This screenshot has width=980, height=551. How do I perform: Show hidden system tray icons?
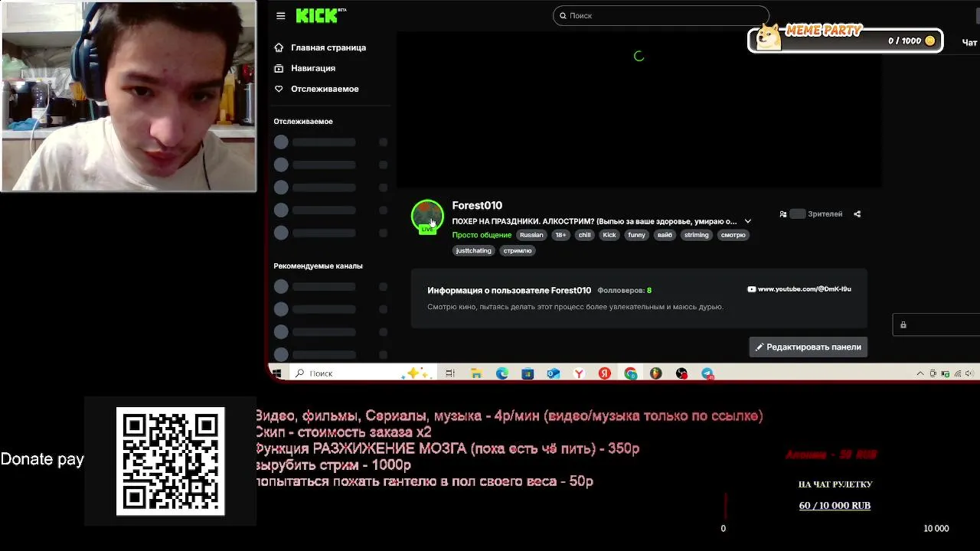(x=920, y=373)
